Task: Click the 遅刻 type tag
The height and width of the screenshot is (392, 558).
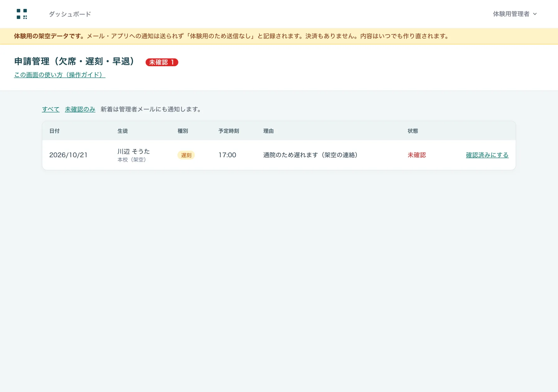Action: click(x=186, y=155)
